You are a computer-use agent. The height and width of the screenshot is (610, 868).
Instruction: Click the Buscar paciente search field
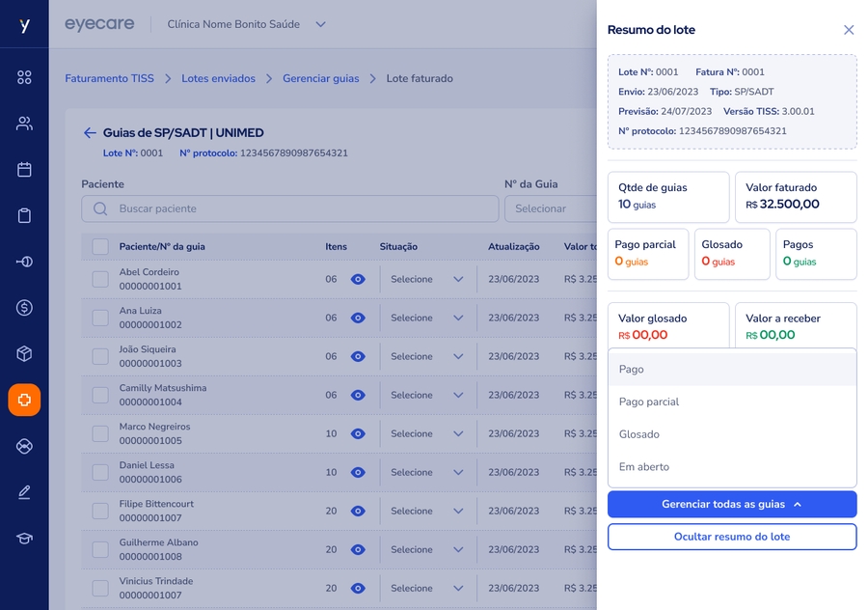289,208
